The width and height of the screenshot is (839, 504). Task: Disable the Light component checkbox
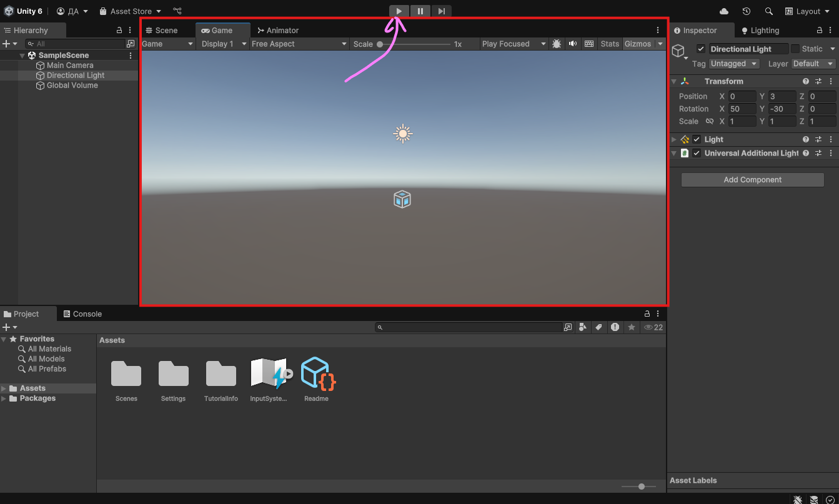[x=697, y=139]
